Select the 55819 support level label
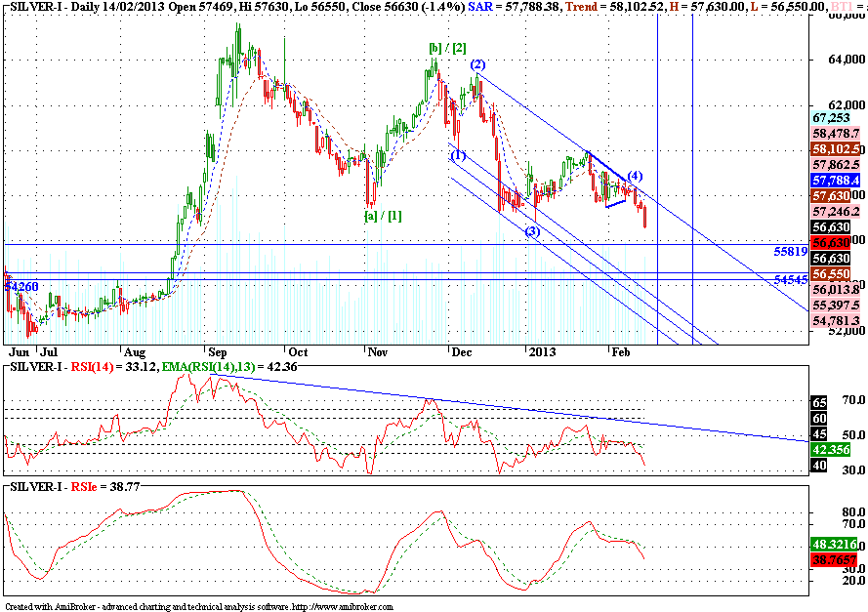The width and height of the screenshot is (868, 612). click(791, 251)
